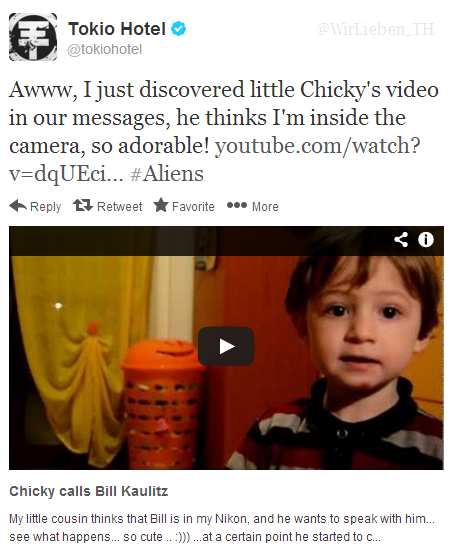Open the @tokiohotel handle link
The height and width of the screenshot is (554, 451).
(104, 49)
